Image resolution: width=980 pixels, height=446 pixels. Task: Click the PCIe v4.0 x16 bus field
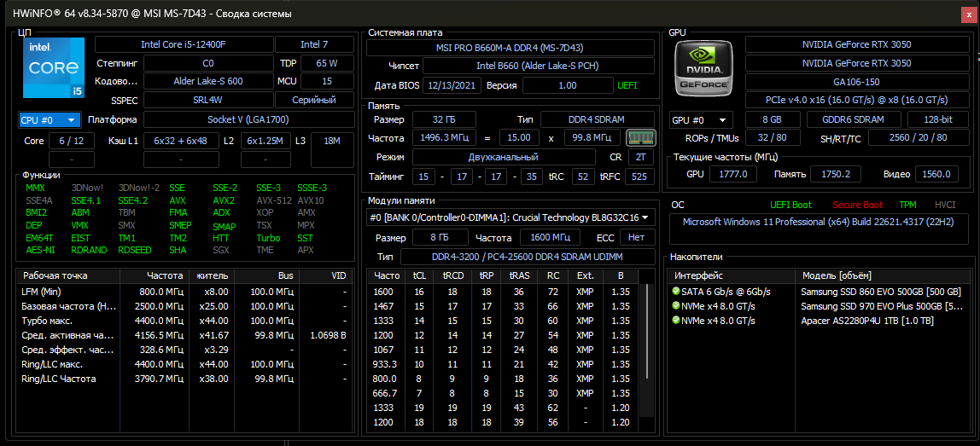(x=856, y=100)
